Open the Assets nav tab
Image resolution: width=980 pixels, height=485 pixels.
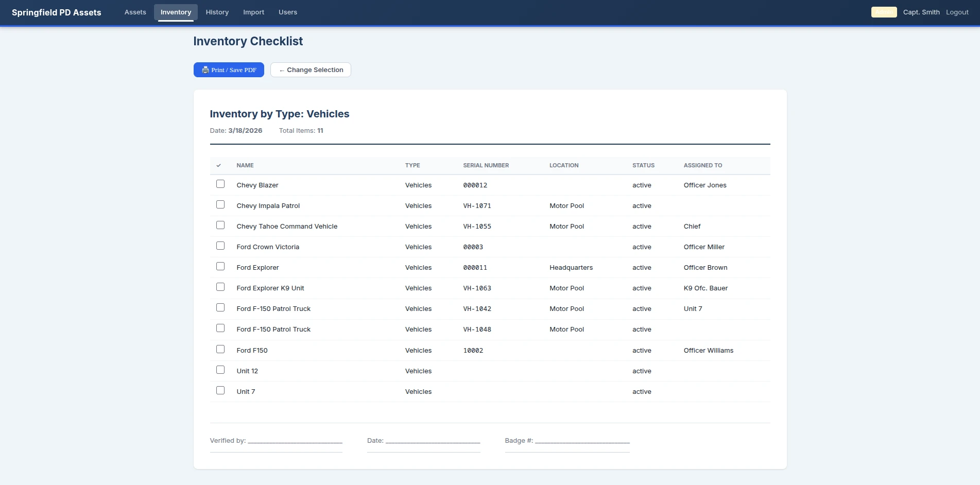(x=135, y=12)
